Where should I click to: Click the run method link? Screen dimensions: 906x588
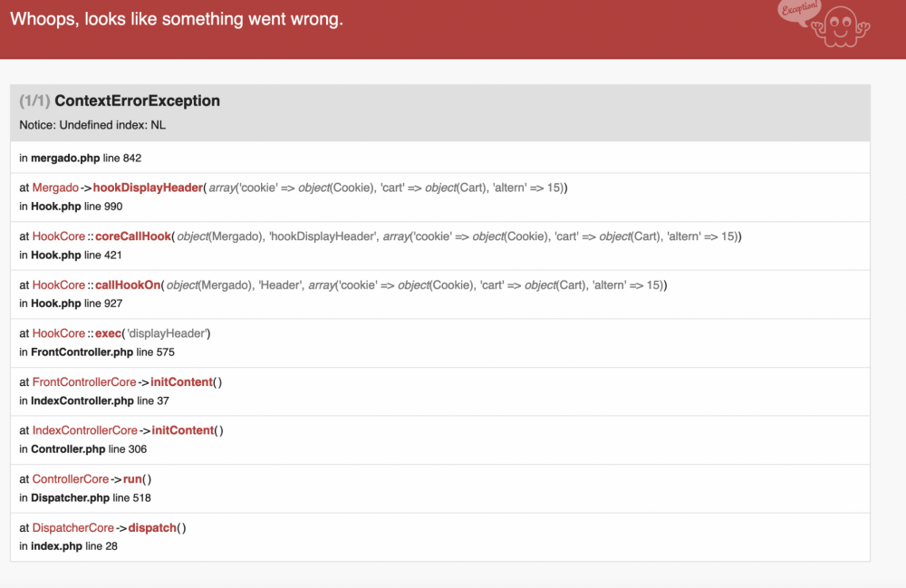132,479
